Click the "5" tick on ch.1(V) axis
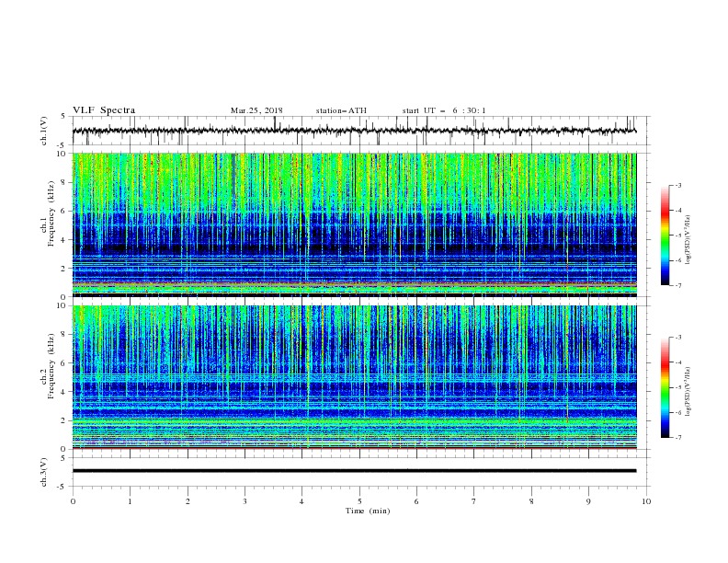 64,117
